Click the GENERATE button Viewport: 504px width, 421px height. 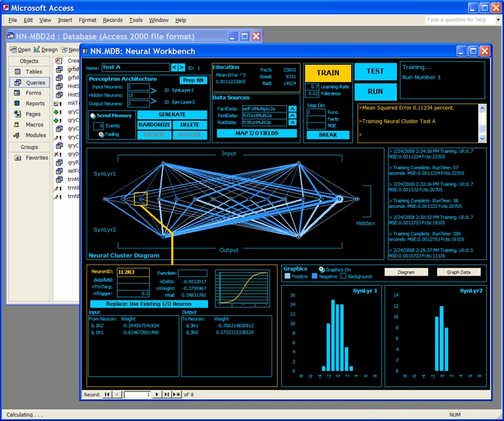[x=172, y=115]
